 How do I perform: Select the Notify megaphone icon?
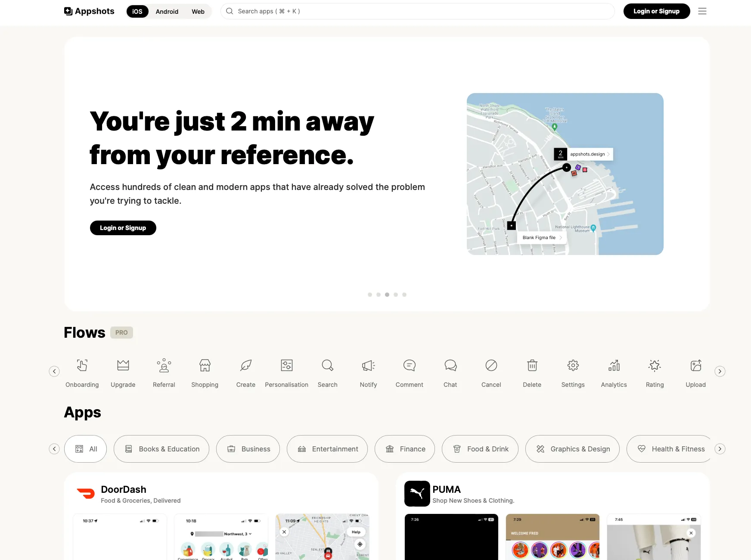369,365
